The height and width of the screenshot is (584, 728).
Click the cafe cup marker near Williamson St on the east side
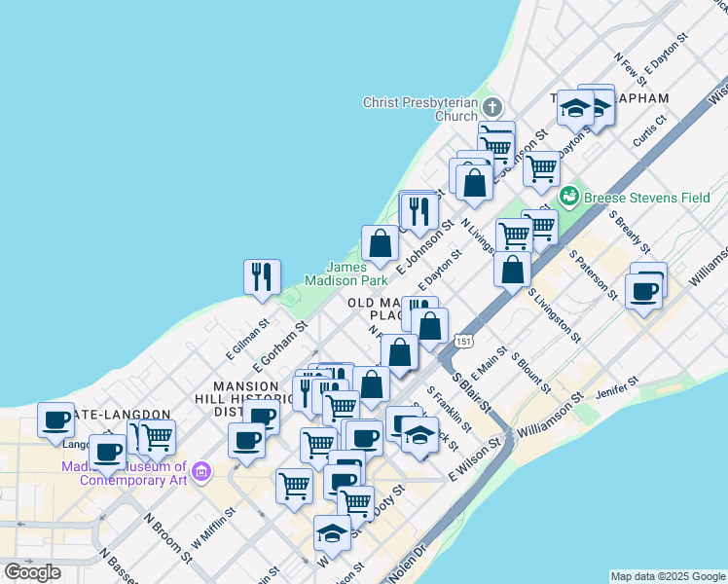(643, 292)
